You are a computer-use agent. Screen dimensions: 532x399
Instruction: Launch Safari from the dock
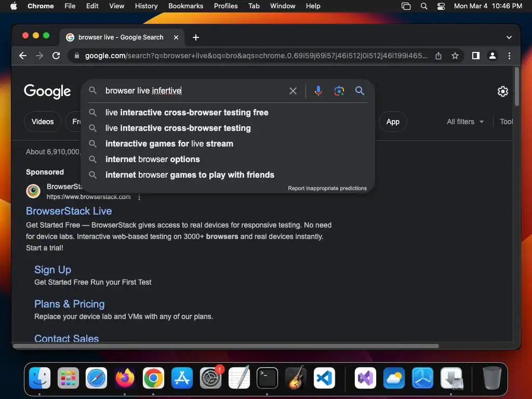point(96,378)
